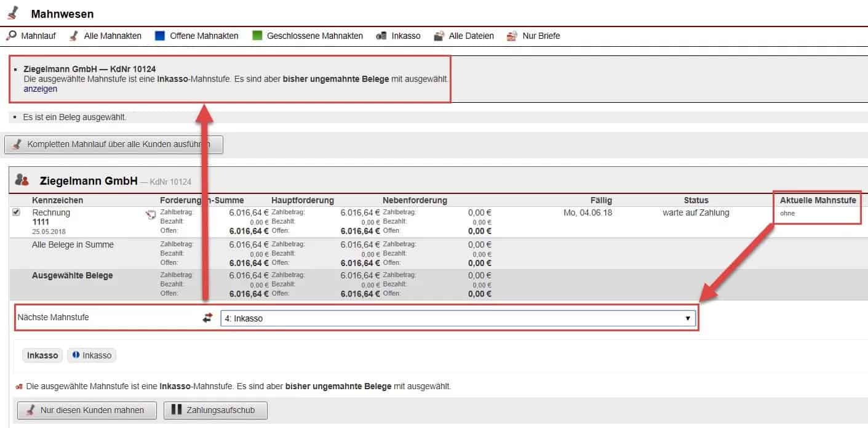Click the icon beside Rechnung 1111 amounts
868x428 pixels.
(150, 214)
